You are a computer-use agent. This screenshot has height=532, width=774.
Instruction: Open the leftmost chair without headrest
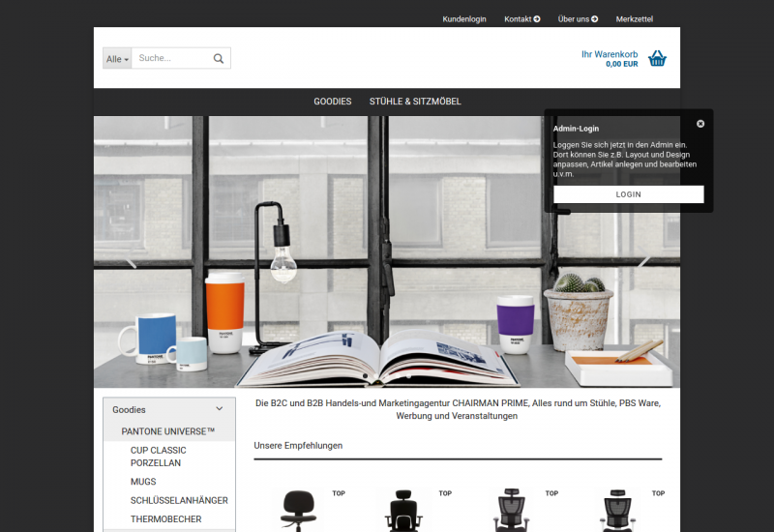tap(298, 510)
